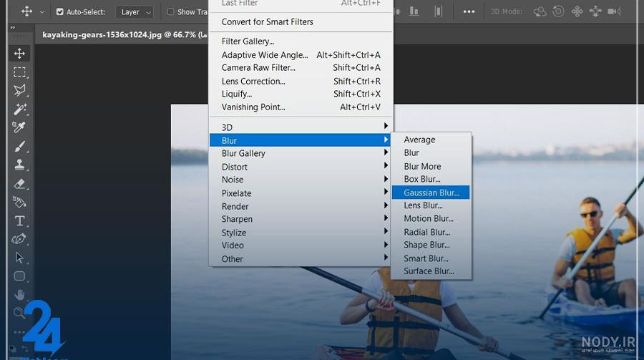Select the Brush tool
Viewport: 644px width, 360px height.
19,146
